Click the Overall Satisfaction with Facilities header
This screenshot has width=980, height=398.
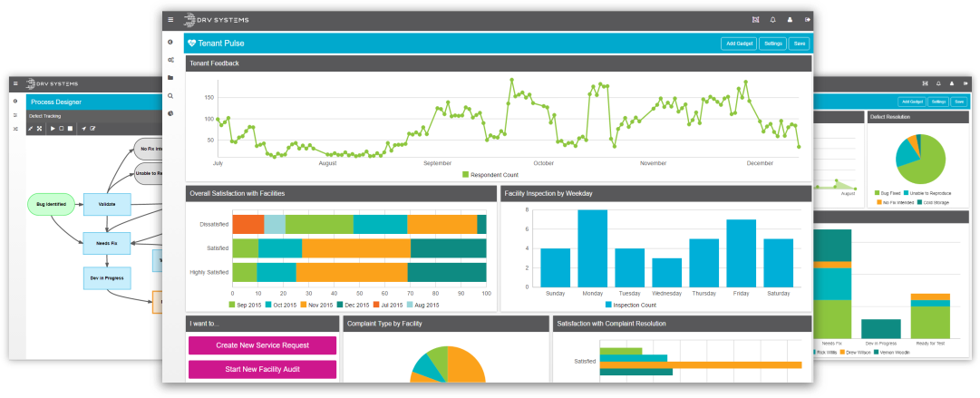[x=341, y=194]
